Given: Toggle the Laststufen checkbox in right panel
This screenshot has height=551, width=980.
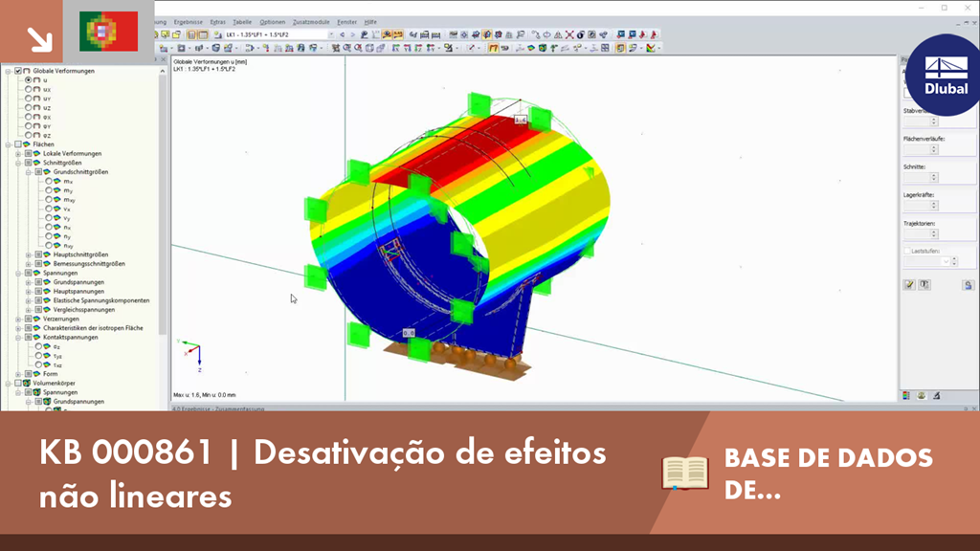Looking at the screenshot, I should (907, 252).
